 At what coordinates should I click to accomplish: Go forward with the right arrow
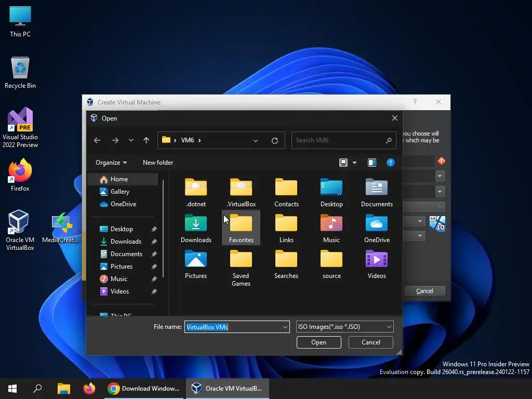tap(115, 140)
